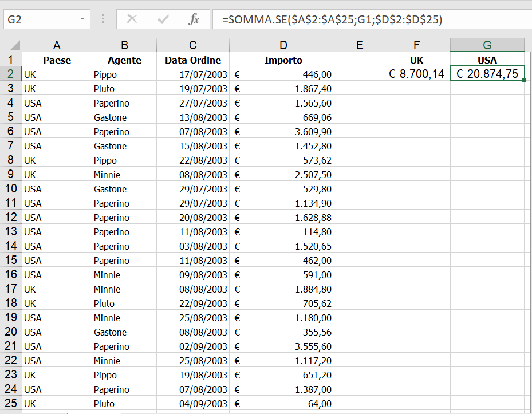Select the date cell 27/07/2003
Screen dimensions: 532x414
(193, 102)
